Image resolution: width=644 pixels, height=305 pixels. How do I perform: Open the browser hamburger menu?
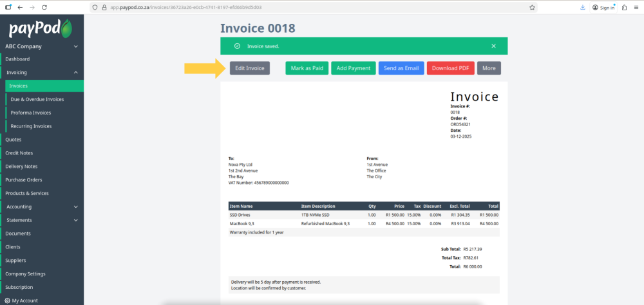(636, 7)
